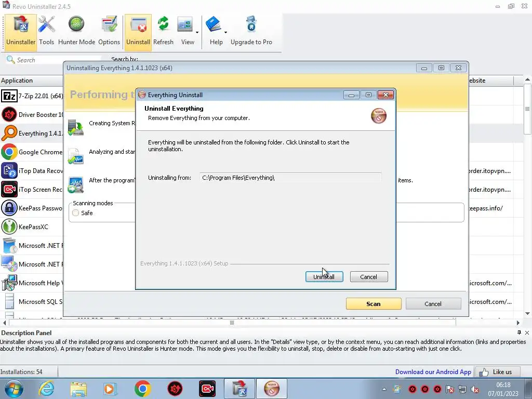Pin the Description Panel

[519, 332]
